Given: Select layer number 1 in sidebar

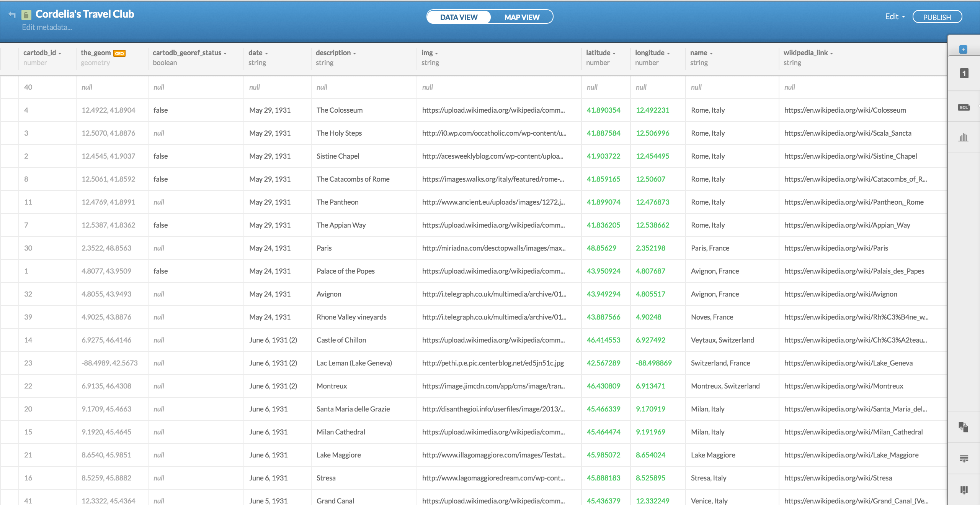Looking at the screenshot, I should coord(964,73).
